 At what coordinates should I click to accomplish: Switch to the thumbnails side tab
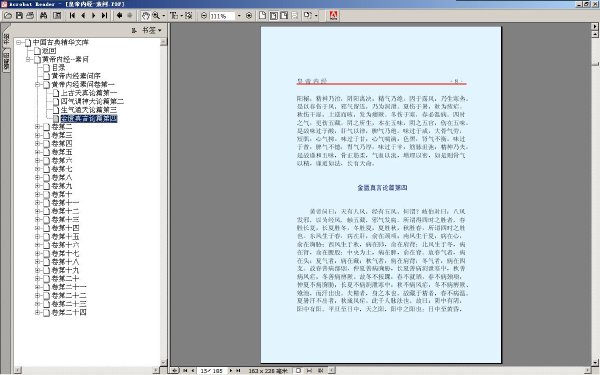[x=6, y=61]
